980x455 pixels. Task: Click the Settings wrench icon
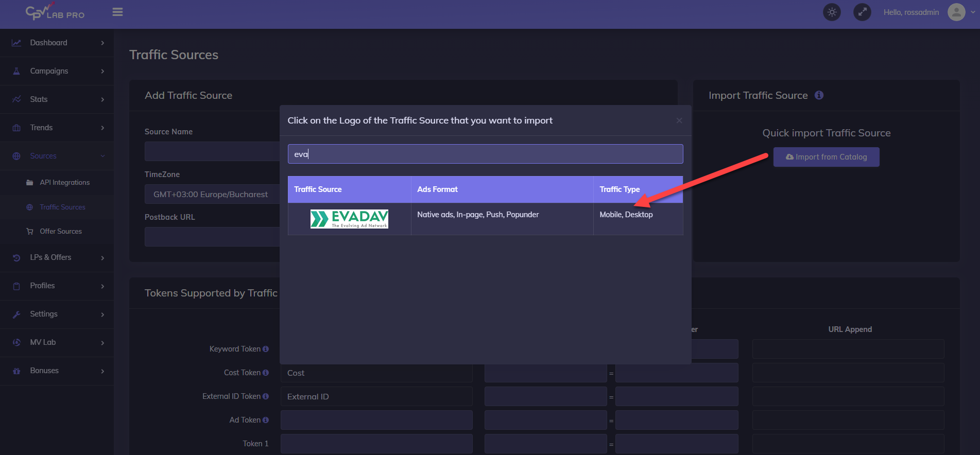pyautogui.click(x=16, y=314)
